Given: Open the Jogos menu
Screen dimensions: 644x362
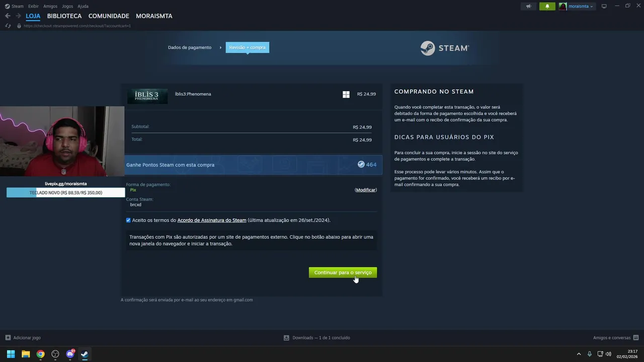Looking at the screenshot, I should click(67, 6).
